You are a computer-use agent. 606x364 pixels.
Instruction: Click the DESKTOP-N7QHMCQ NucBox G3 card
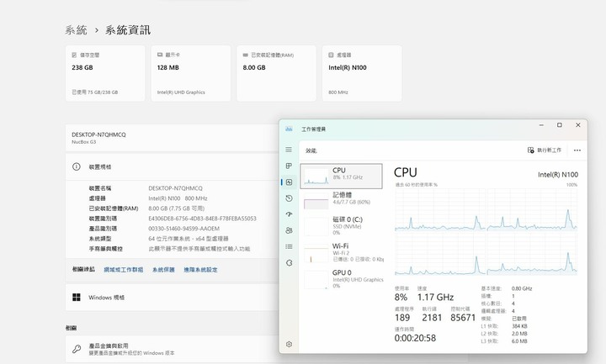[x=172, y=138]
